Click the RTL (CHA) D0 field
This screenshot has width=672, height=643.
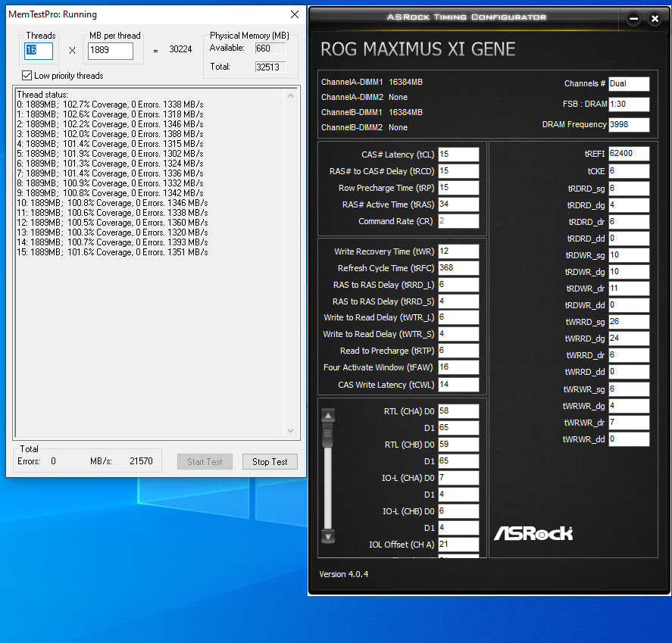click(x=458, y=410)
